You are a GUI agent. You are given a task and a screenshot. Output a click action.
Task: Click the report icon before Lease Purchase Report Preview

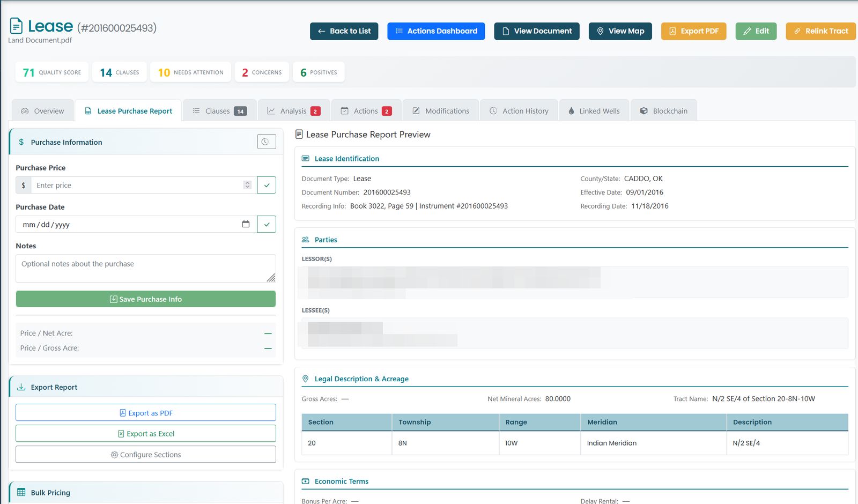click(x=299, y=134)
